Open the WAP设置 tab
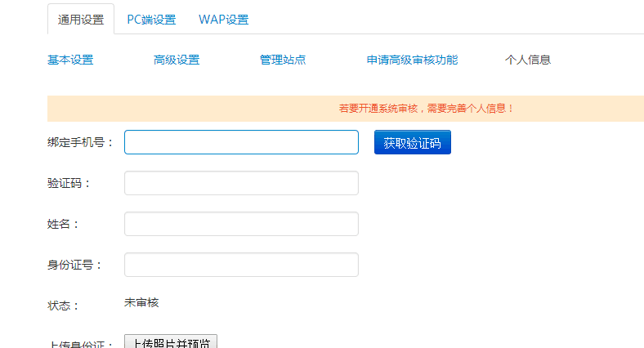 223,20
